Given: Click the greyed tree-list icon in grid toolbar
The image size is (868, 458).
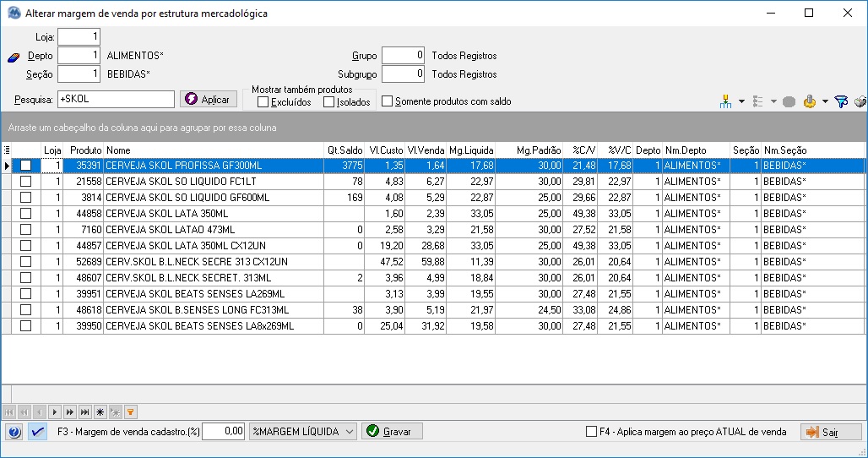Looking at the screenshot, I should [x=758, y=101].
